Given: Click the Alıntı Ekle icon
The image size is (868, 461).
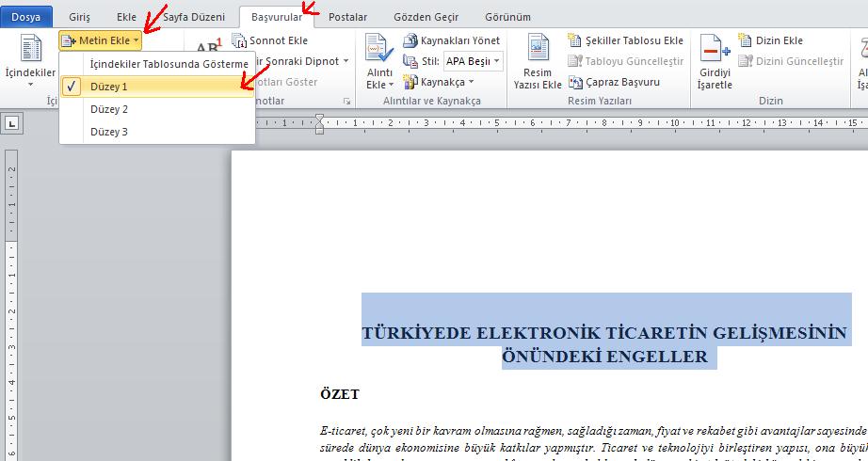Looking at the screenshot, I should (x=379, y=48).
